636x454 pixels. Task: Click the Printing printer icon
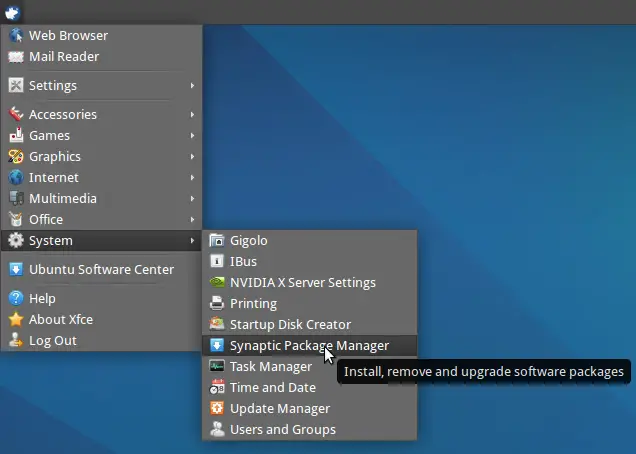(217, 303)
